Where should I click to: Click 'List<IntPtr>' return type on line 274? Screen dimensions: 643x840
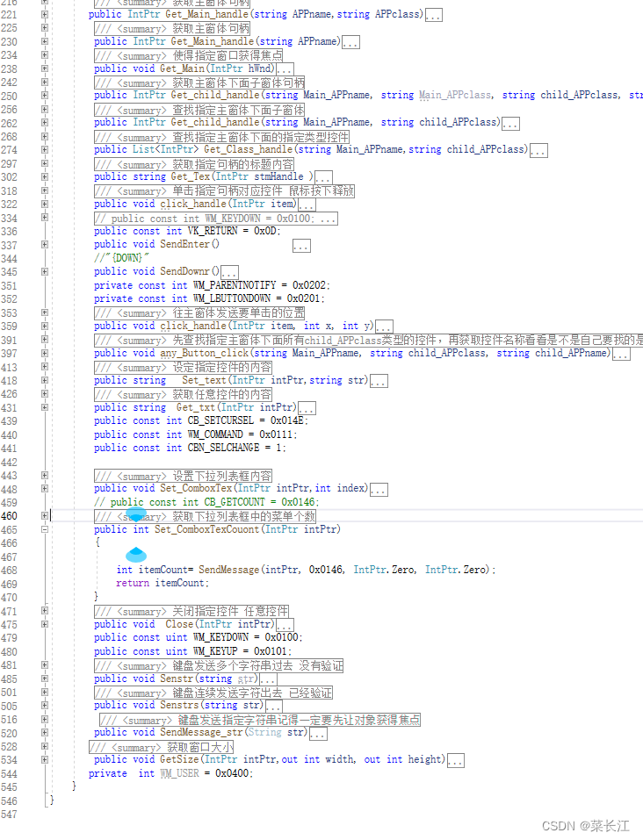(x=166, y=149)
